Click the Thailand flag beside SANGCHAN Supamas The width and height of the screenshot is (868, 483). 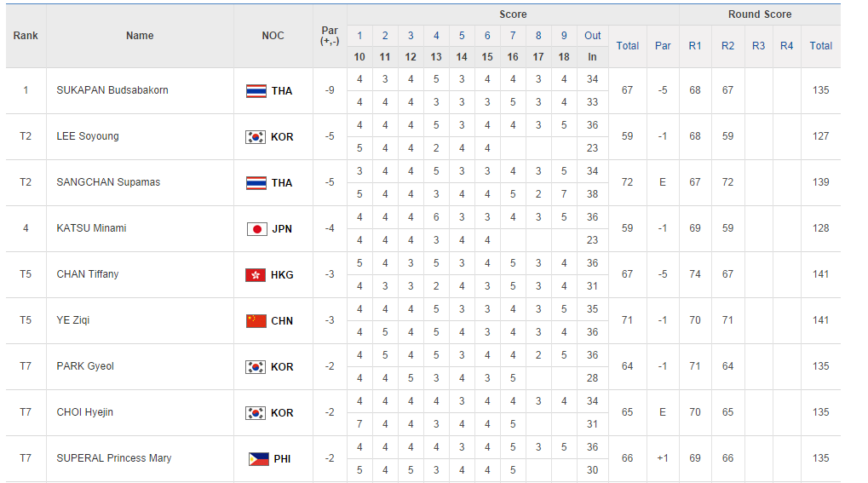[x=256, y=183]
